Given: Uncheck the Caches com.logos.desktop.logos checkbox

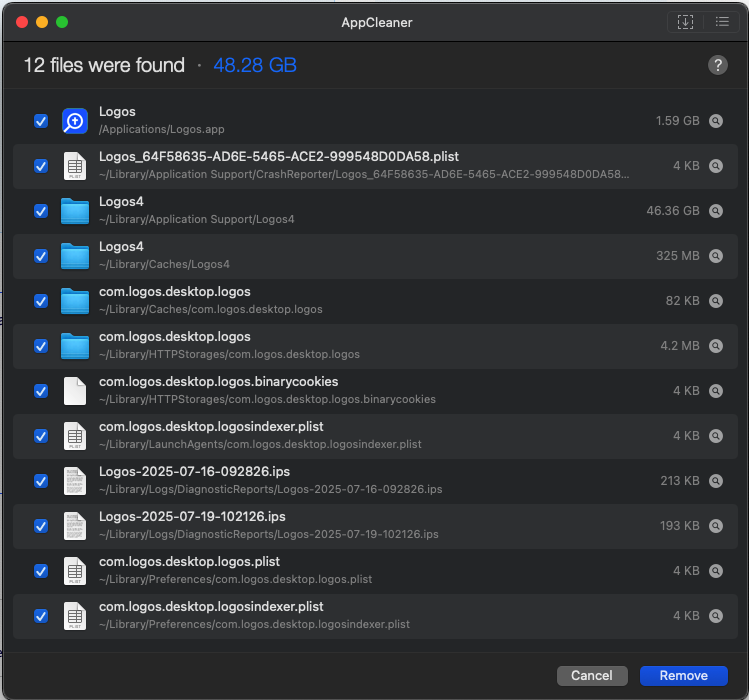Looking at the screenshot, I should point(41,301).
